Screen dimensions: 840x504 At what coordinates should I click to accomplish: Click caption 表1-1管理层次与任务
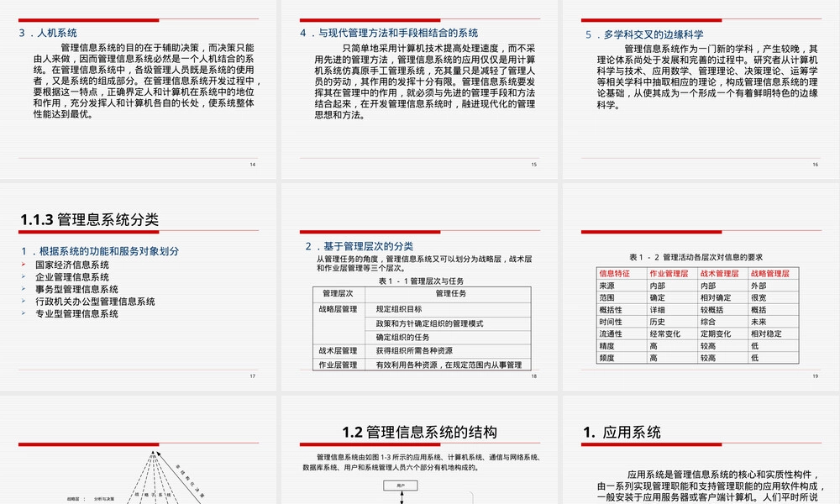pyautogui.click(x=421, y=281)
